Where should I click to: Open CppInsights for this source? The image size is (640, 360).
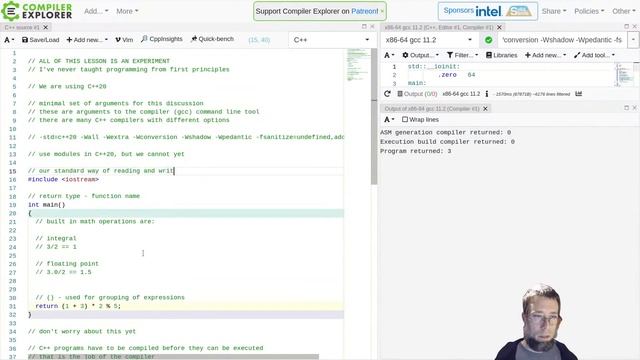162,39
